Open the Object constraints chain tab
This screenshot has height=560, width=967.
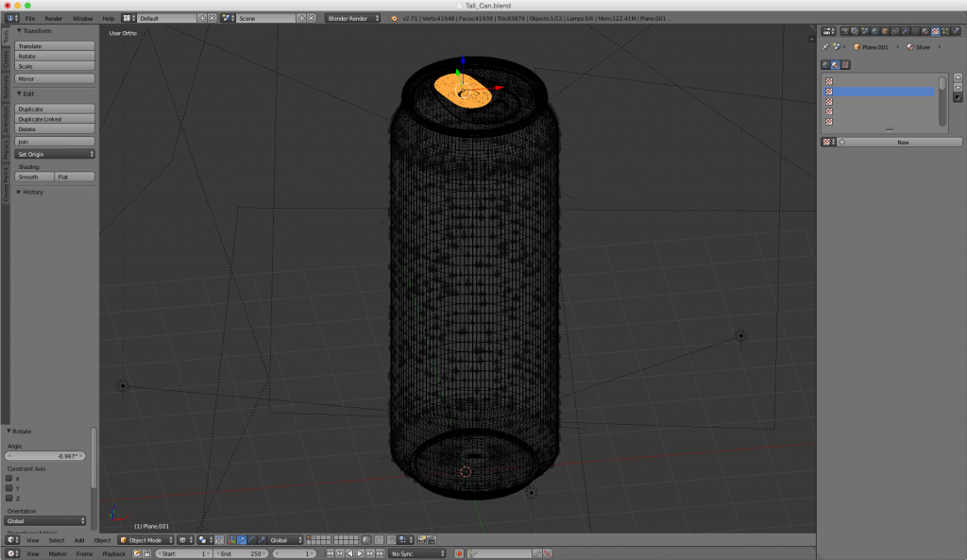tap(895, 31)
